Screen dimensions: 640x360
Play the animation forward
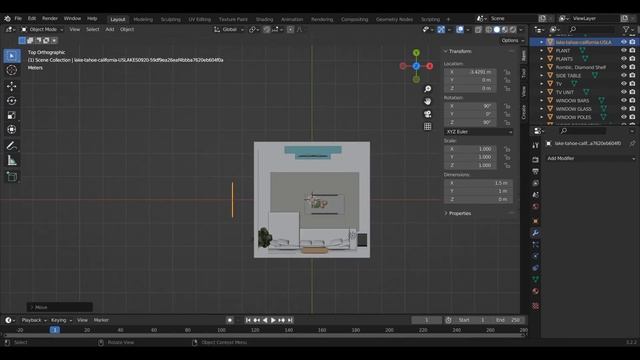tap(273, 320)
